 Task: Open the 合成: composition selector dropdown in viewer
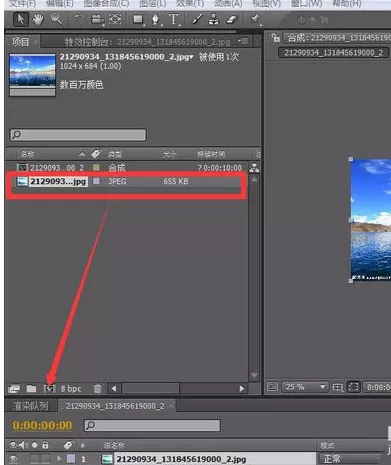point(336,38)
